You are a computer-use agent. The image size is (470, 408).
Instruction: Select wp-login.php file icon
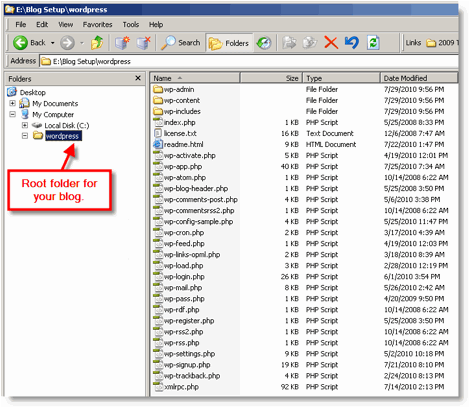pos(158,276)
